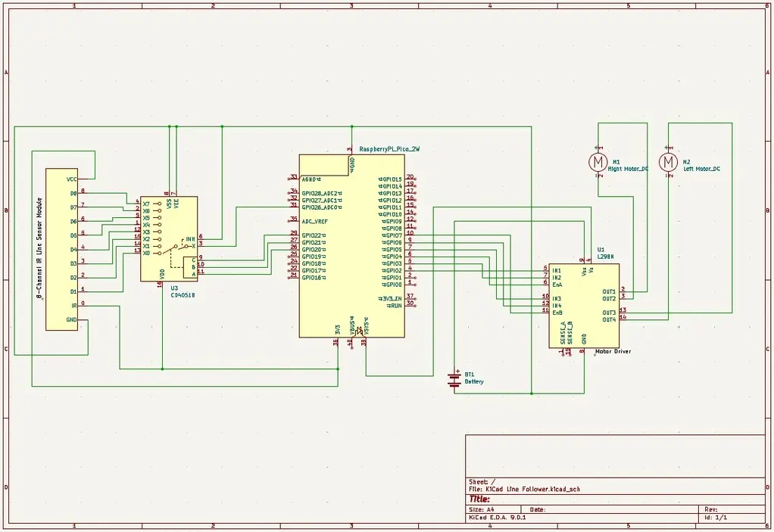Click the AGND pin on the Pico
The width and height of the screenshot is (774, 532).
coord(311,179)
